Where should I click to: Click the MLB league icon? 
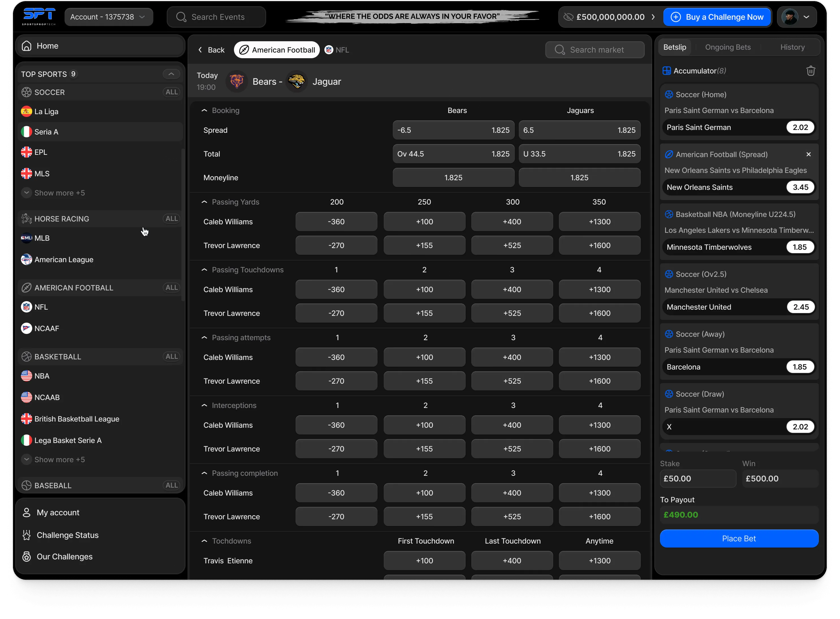26,238
